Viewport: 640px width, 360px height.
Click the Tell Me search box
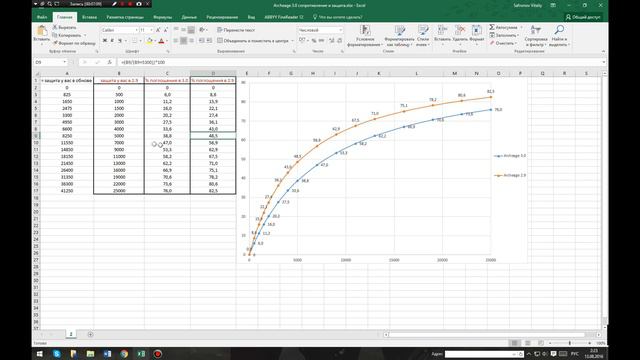pos(338,17)
